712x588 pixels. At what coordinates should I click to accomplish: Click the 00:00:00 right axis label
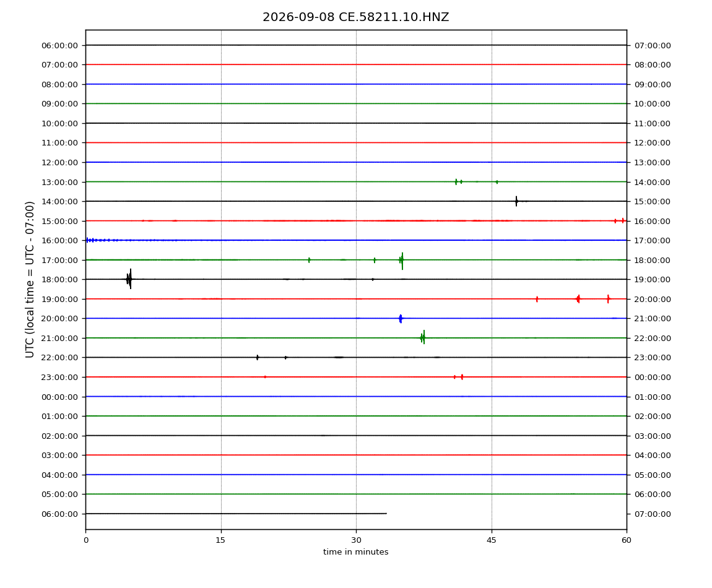pos(653,378)
